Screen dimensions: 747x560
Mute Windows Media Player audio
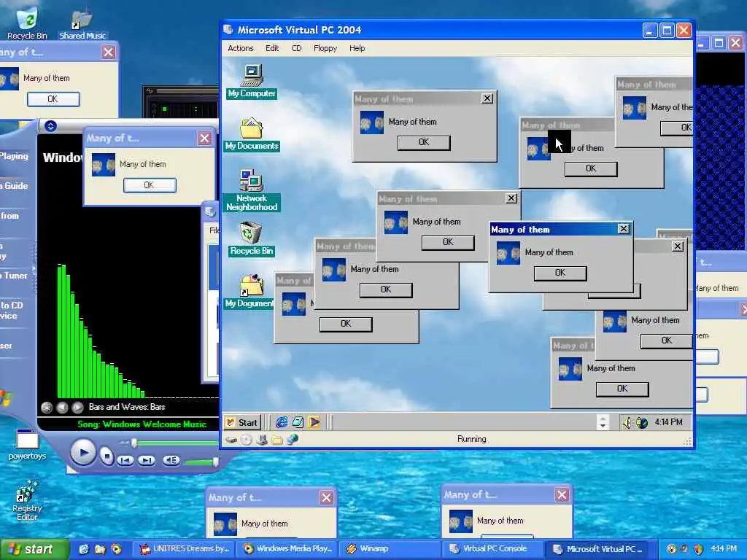tap(171, 460)
